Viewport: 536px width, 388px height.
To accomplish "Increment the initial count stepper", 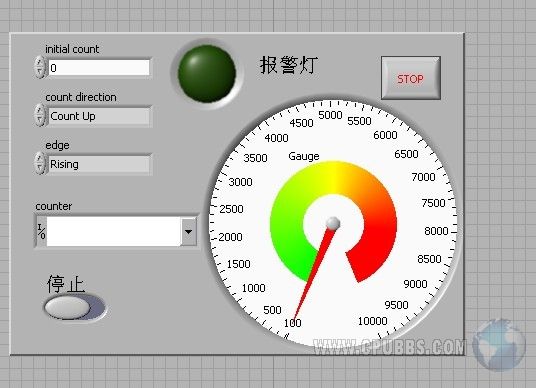I will (40, 63).
